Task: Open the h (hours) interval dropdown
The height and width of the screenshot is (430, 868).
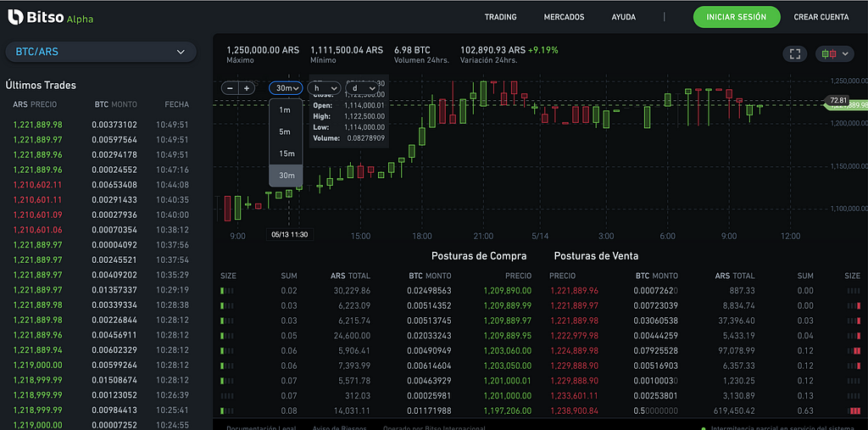Action: click(324, 88)
